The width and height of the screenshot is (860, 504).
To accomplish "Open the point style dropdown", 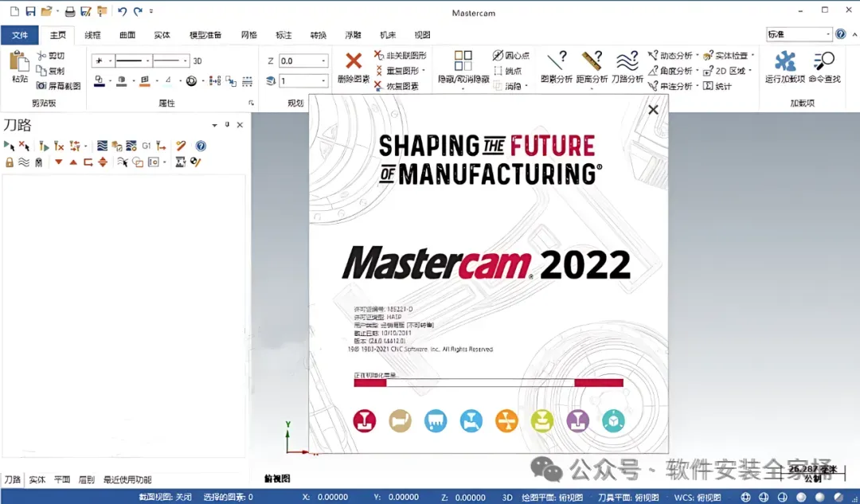I will click(110, 61).
